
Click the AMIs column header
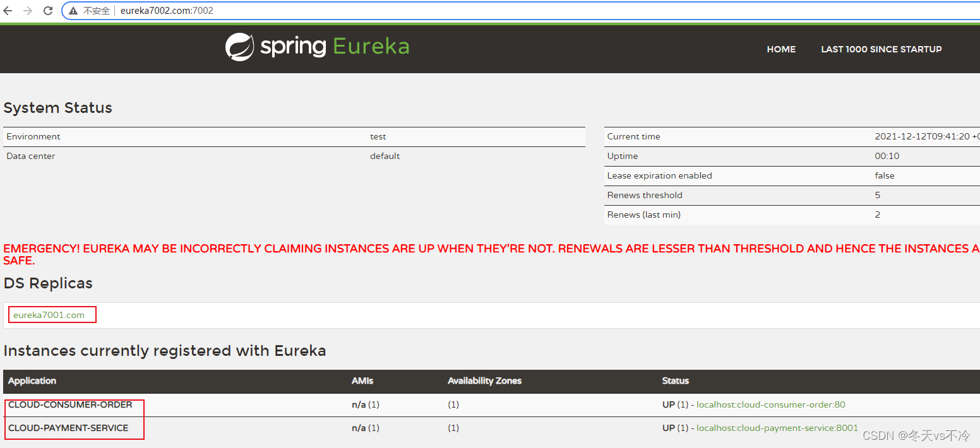tap(362, 381)
